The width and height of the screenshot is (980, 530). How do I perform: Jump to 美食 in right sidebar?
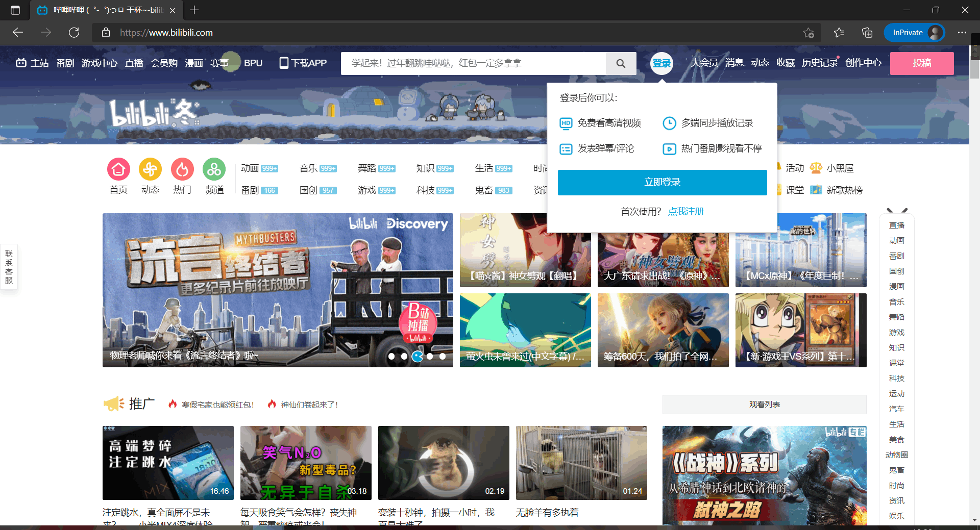(x=897, y=439)
